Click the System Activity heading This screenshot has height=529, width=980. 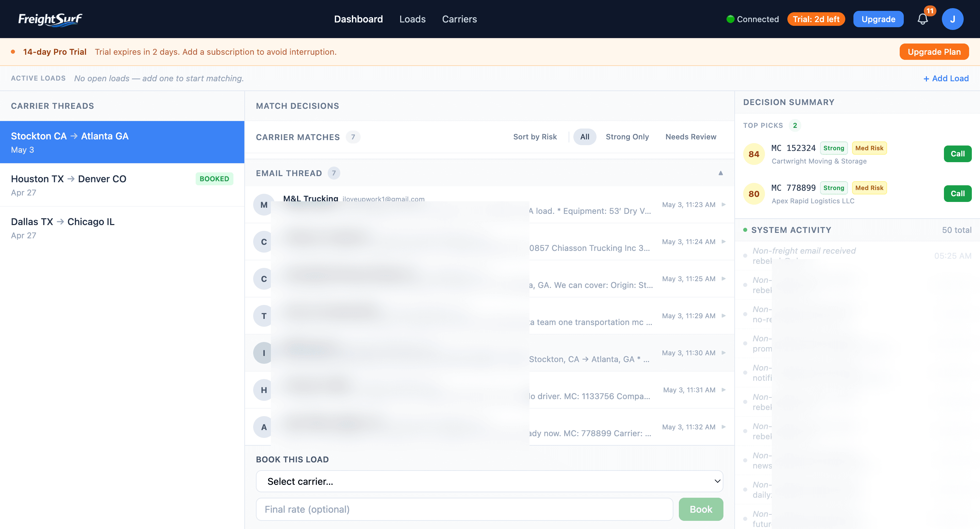[791, 230]
